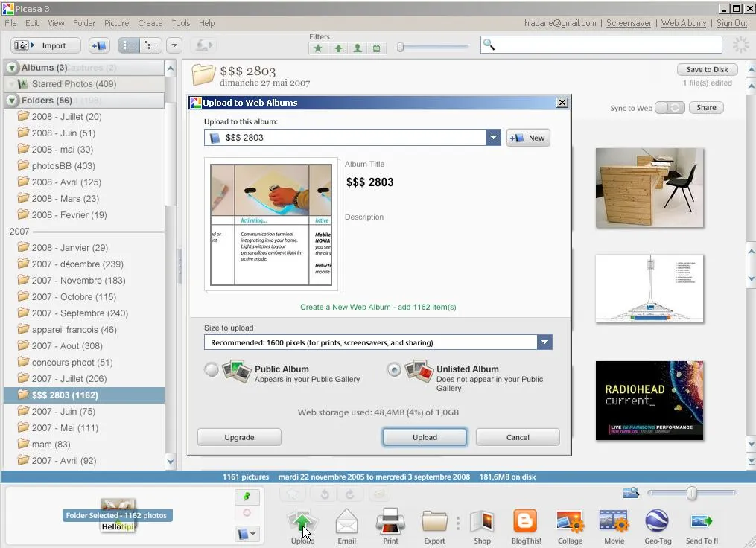Viewport: 756px width, 548px height.
Task: Click the search input field
Action: (x=601, y=45)
